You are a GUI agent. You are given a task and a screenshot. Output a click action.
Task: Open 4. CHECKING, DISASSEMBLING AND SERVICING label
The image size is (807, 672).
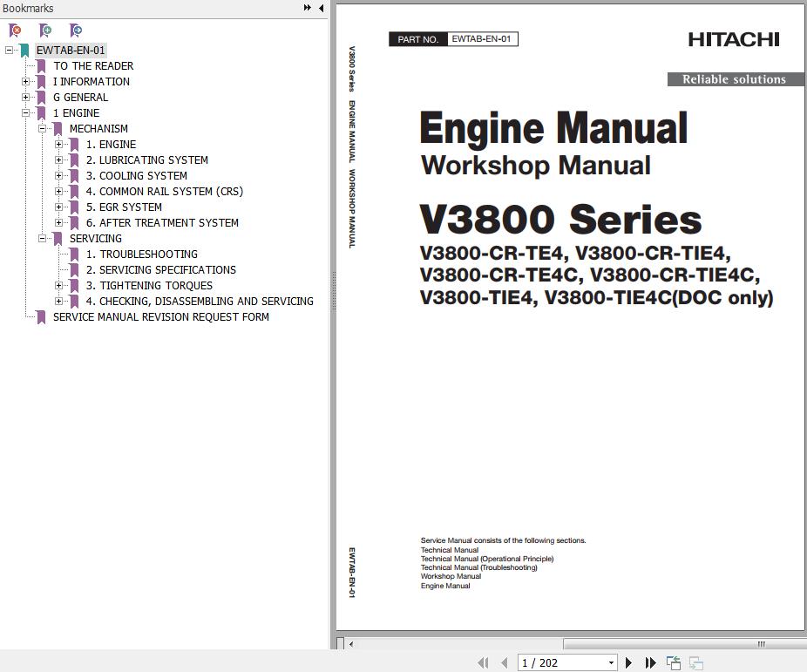point(200,301)
